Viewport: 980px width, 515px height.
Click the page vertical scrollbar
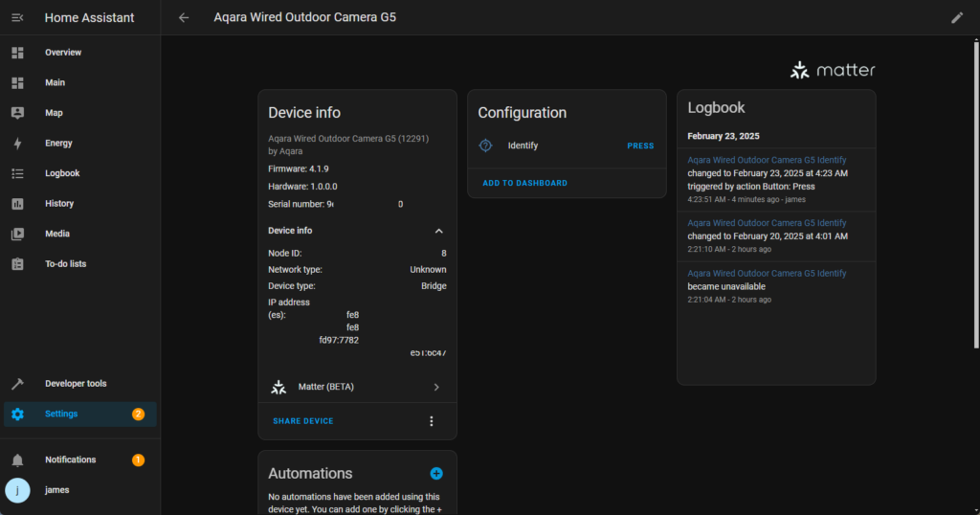click(975, 191)
